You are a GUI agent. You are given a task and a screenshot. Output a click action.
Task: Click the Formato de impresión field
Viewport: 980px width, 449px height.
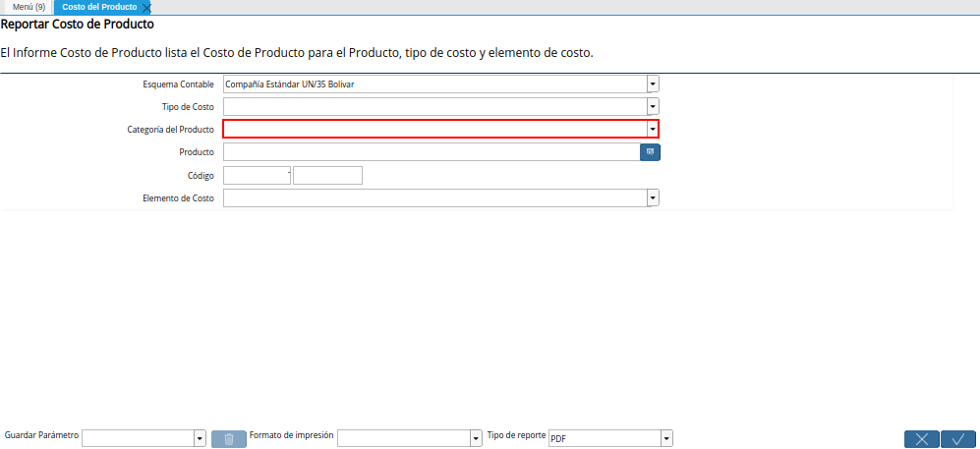(x=404, y=438)
